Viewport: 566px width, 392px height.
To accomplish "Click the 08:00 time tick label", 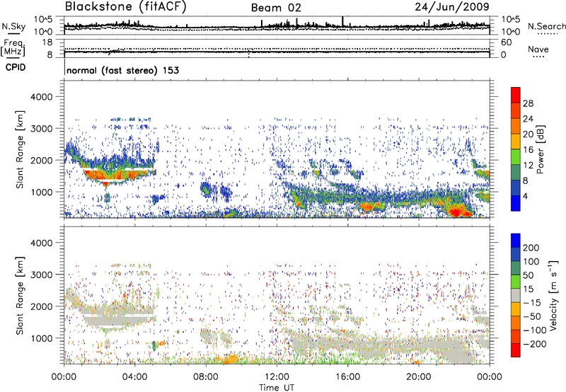I will point(205,377).
